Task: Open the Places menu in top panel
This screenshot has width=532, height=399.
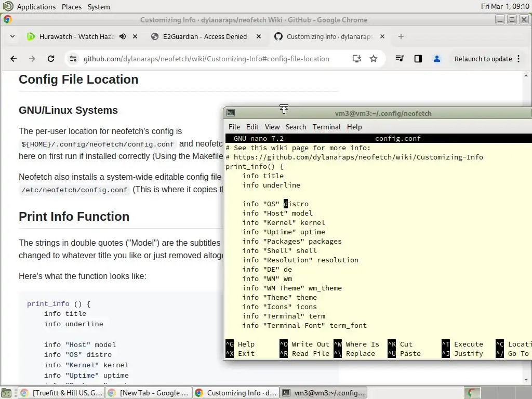Action: tap(72, 7)
